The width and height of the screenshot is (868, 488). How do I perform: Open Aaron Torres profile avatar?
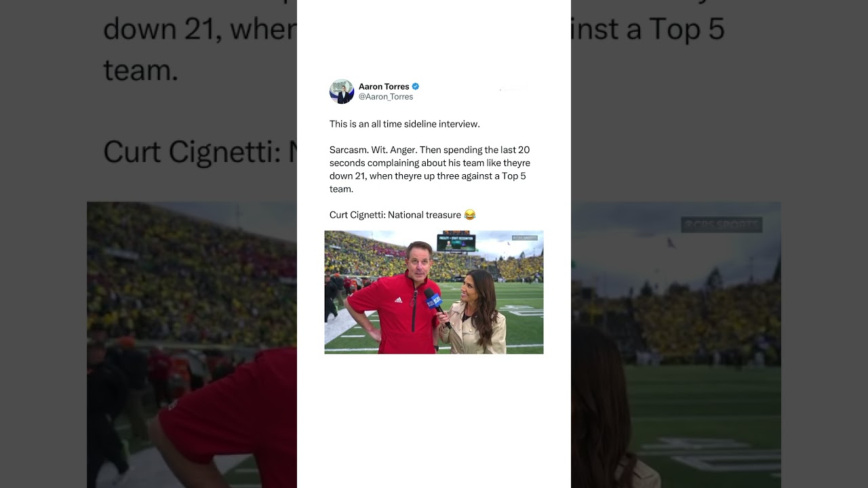tap(342, 91)
